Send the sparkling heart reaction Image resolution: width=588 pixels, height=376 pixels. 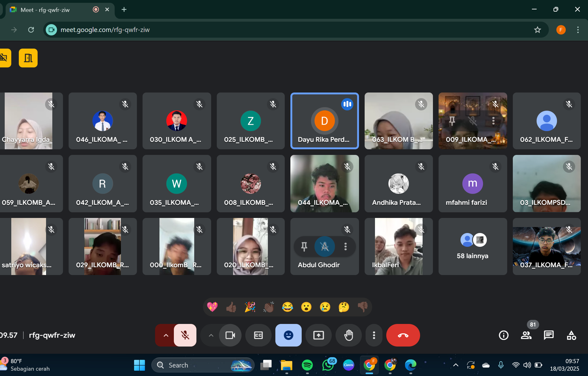pos(212,307)
